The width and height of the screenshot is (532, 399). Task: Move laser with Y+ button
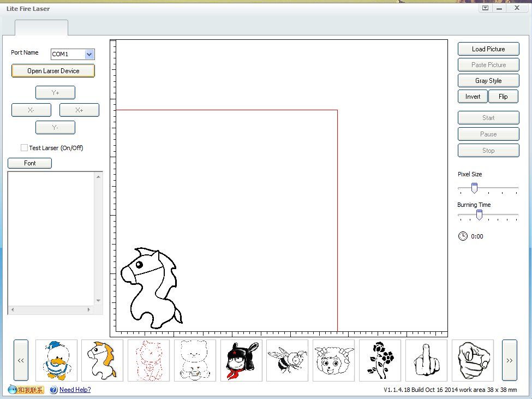tap(55, 92)
